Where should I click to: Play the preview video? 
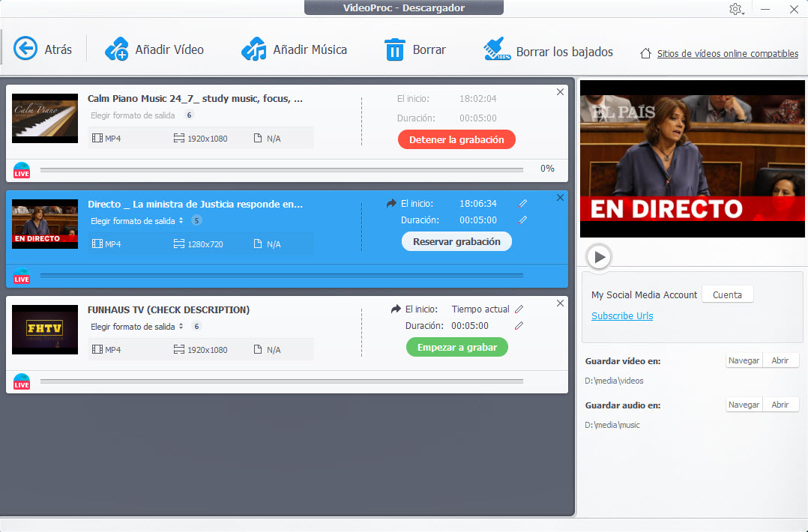(599, 257)
